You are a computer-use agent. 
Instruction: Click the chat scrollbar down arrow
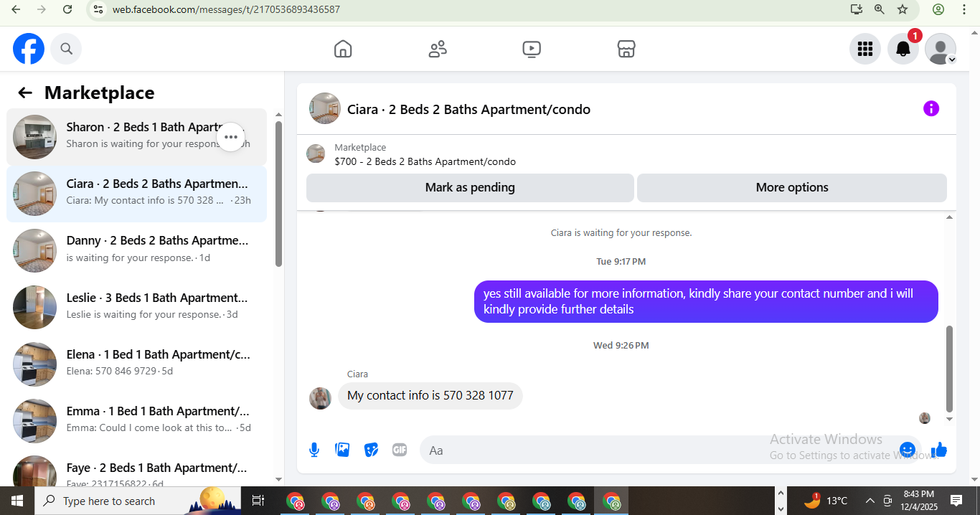(950, 419)
